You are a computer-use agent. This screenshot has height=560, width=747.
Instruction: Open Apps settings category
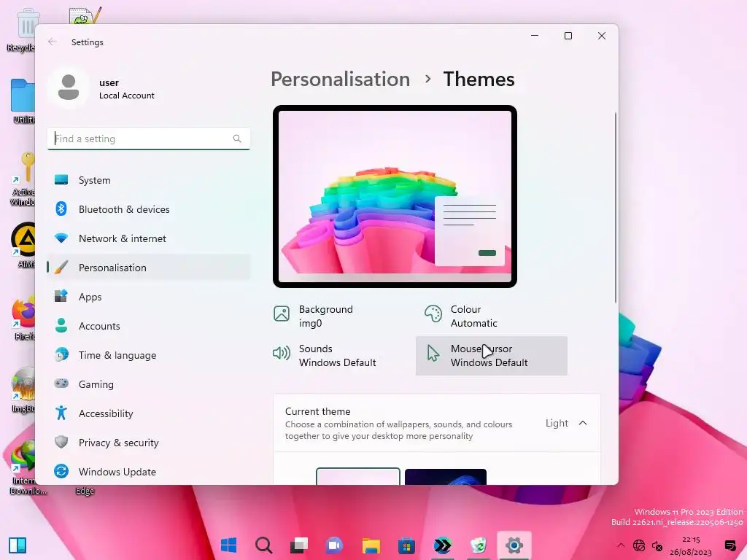(149, 297)
